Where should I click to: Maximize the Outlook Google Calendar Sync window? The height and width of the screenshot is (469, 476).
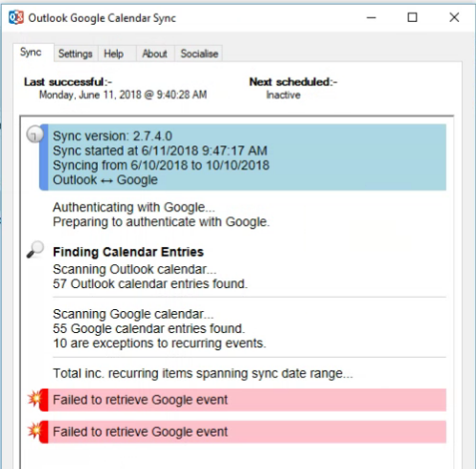click(x=413, y=17)
